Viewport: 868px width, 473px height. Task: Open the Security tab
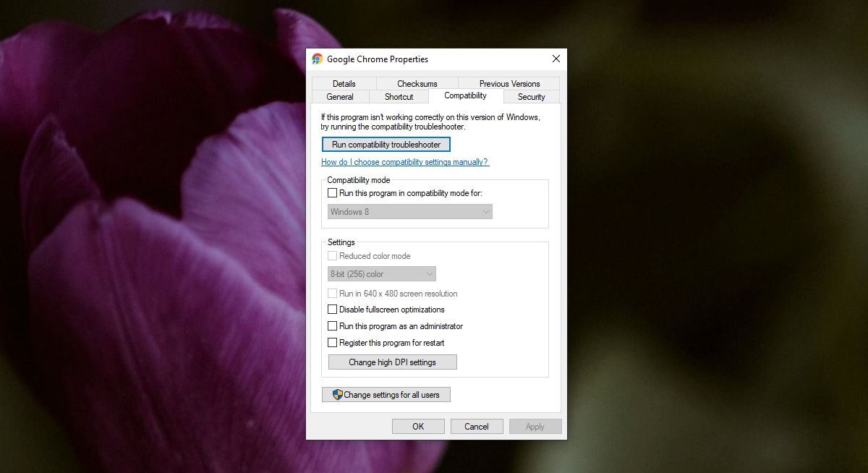click(x=531, y=97)
